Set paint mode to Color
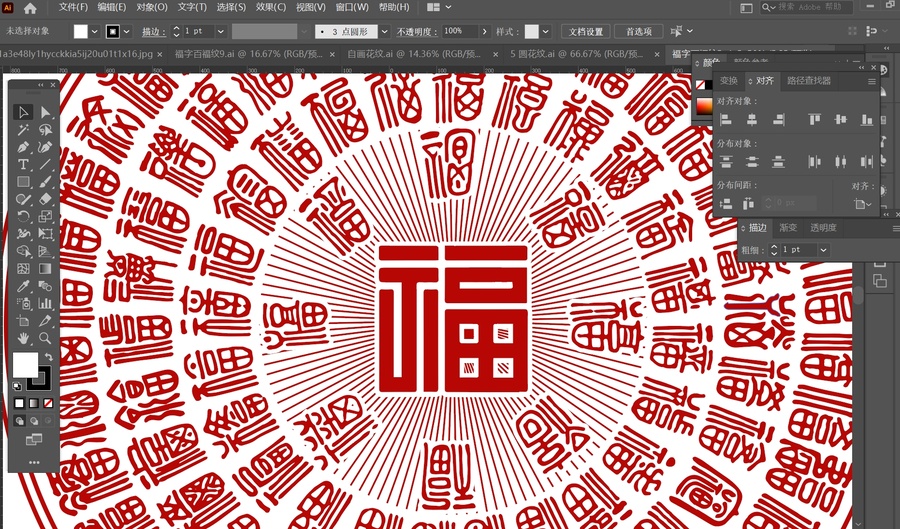Viewport: 900px width, 529px height. (20, 403)
